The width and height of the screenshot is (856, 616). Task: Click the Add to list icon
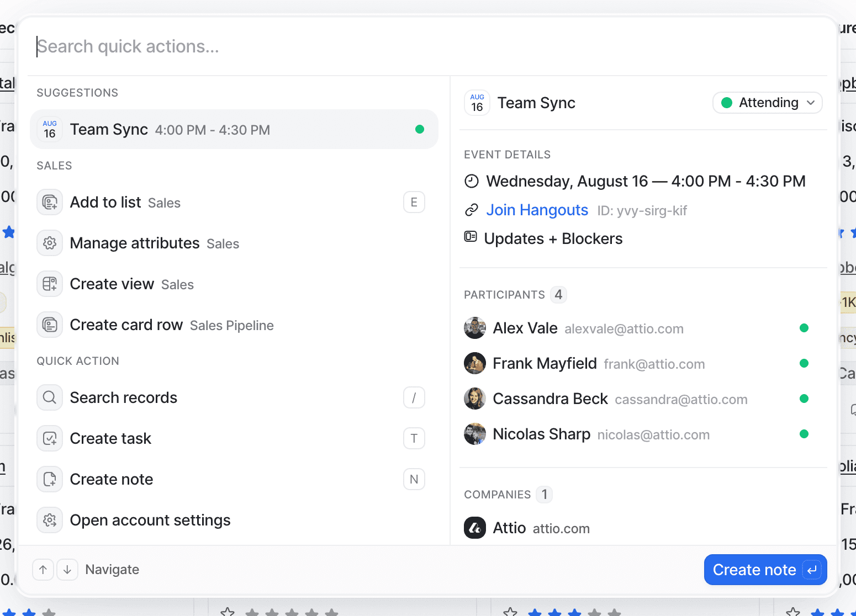(x=50, y=203)
